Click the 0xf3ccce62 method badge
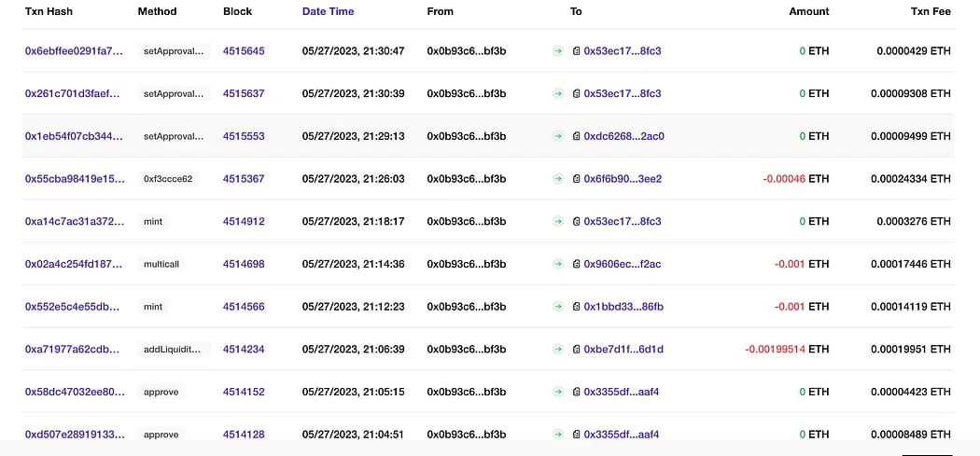This screenshot has height=456, width=980. coord(168,179)
